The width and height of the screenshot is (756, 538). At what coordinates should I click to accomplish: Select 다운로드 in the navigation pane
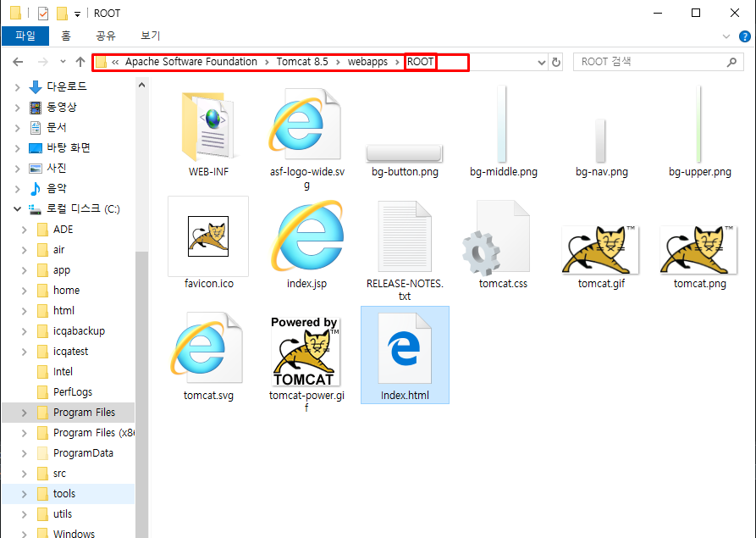pos(67,86)
